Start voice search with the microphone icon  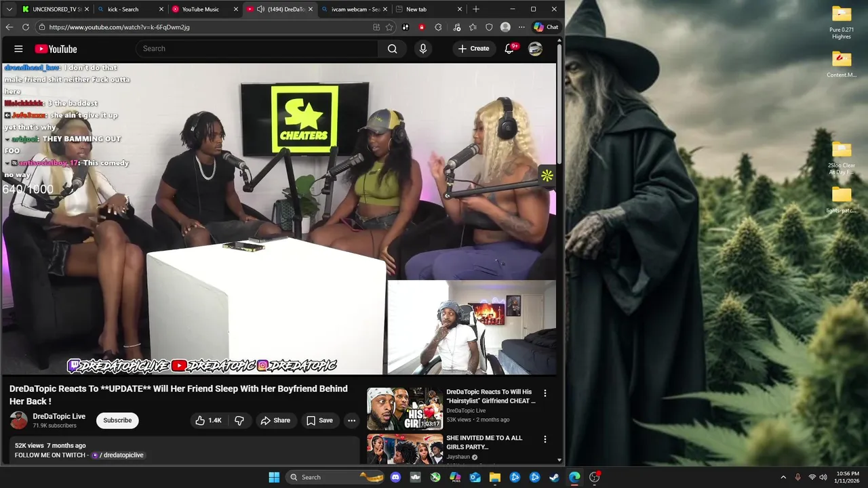point(423,49)
